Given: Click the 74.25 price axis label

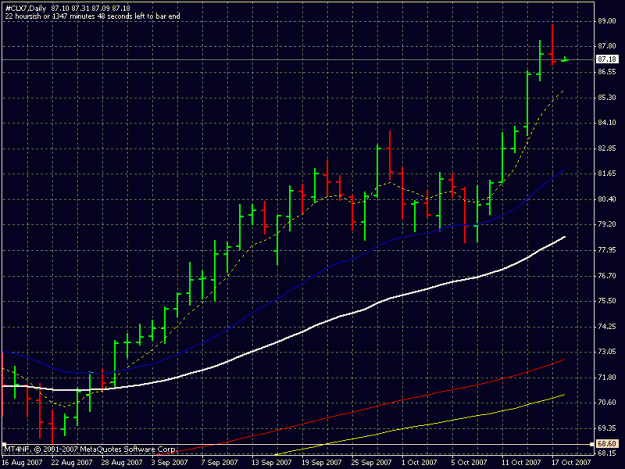Looking at the screenshot, I should coord(607,327).
